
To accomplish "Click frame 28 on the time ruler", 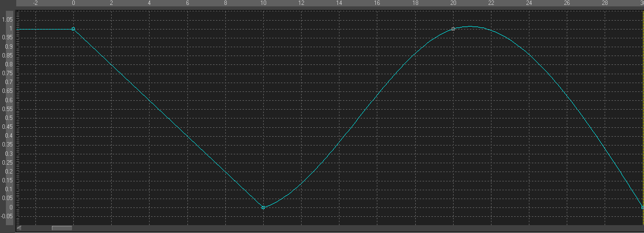I will [605, 3].
